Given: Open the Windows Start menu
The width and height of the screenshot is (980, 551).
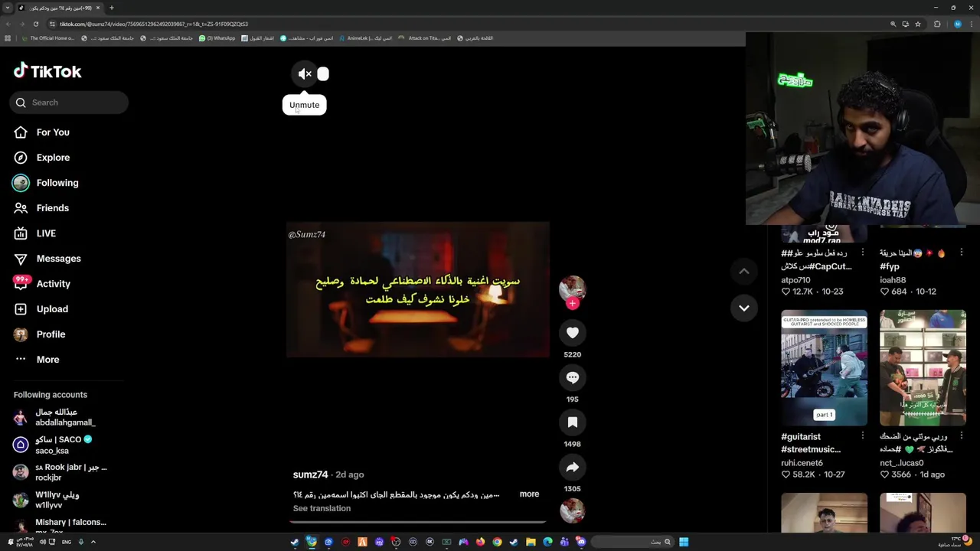Looking at the screenshot, I should click(684, 542).
